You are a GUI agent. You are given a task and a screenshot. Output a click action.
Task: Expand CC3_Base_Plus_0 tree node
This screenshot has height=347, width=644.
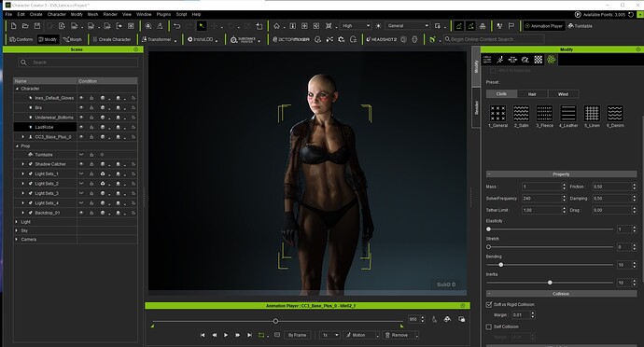point(23,137)
